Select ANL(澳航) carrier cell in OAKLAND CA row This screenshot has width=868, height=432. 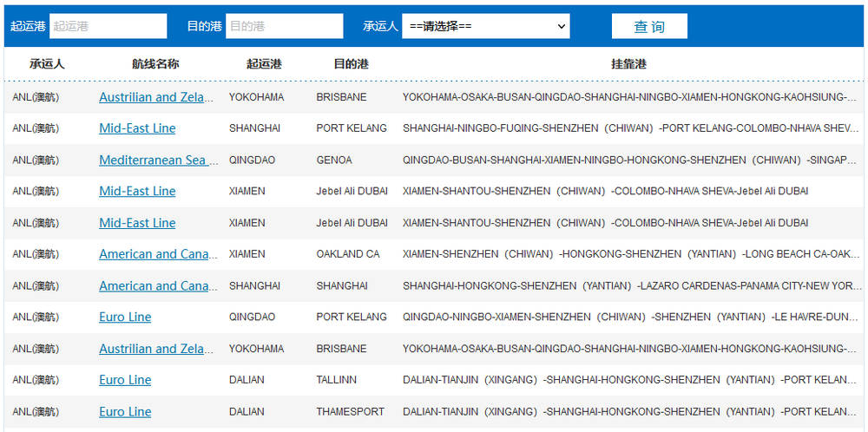(36, 254)
